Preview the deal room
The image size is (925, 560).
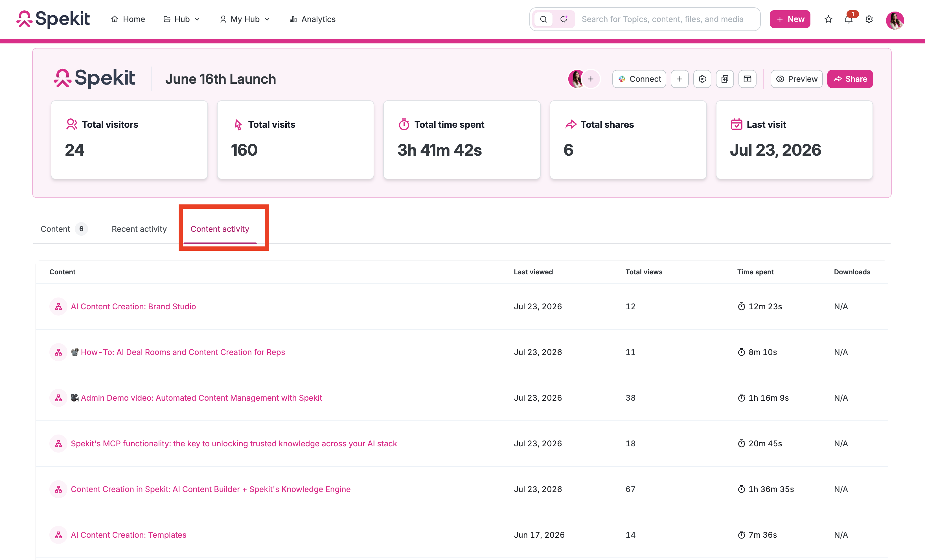(x=796, y=79)
